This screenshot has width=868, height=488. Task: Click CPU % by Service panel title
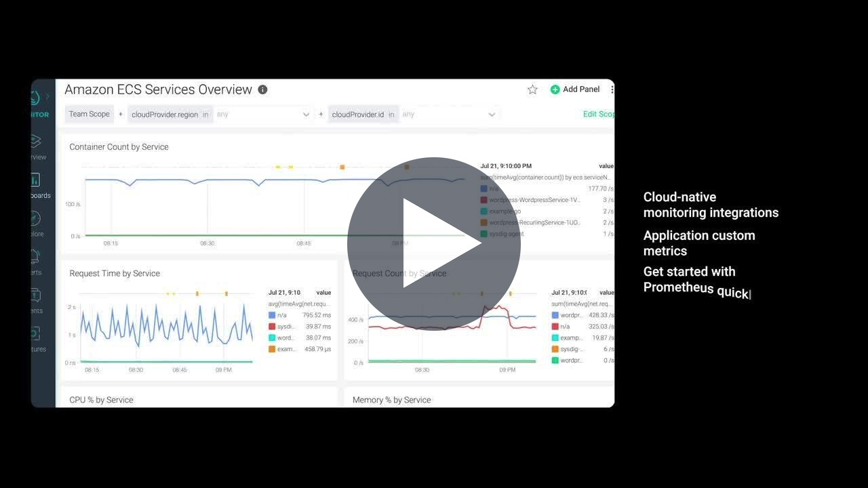(101, 400)
